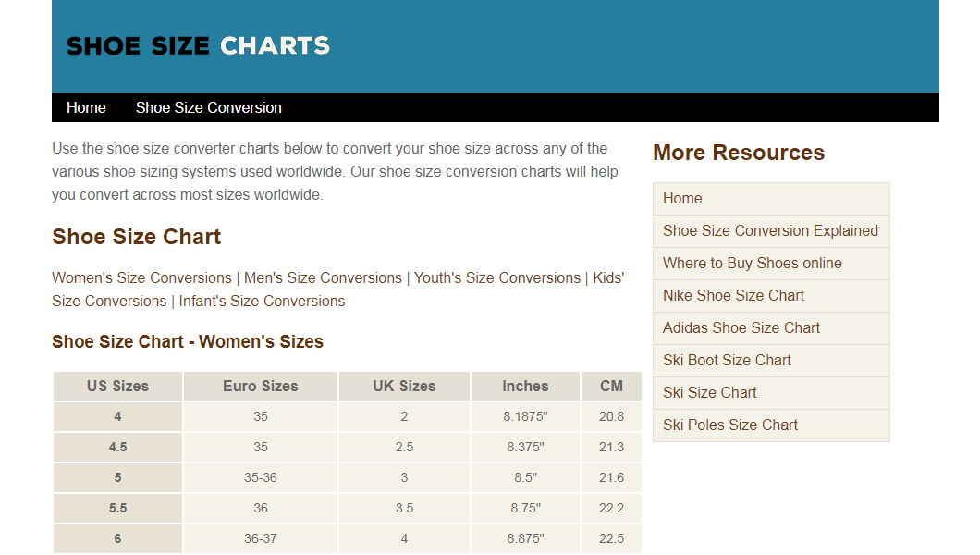Screen dimensions: 980x555
Task: Click the US Sizes column header
Action: (117, 386)
